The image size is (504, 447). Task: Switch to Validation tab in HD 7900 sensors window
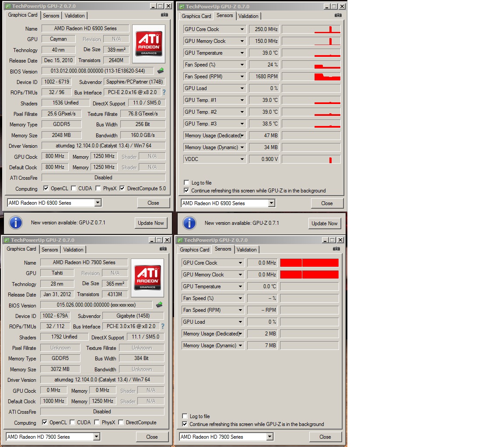[x=247, y=249]
